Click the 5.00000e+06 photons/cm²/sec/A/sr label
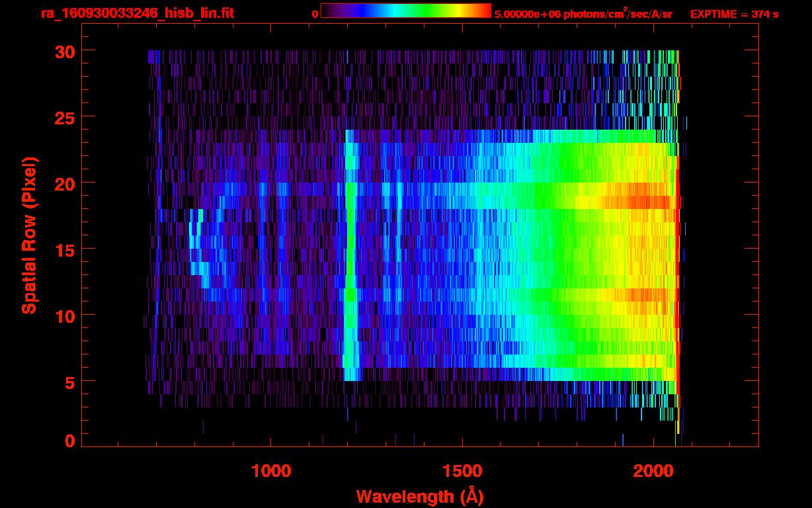 [583, 13]
